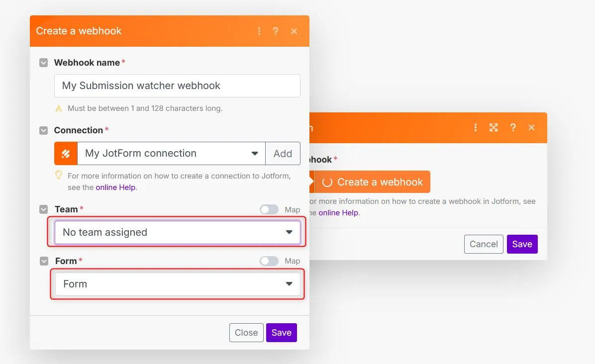
Task: Click the help question mark in back window
Action: click(x=513, y=127)
